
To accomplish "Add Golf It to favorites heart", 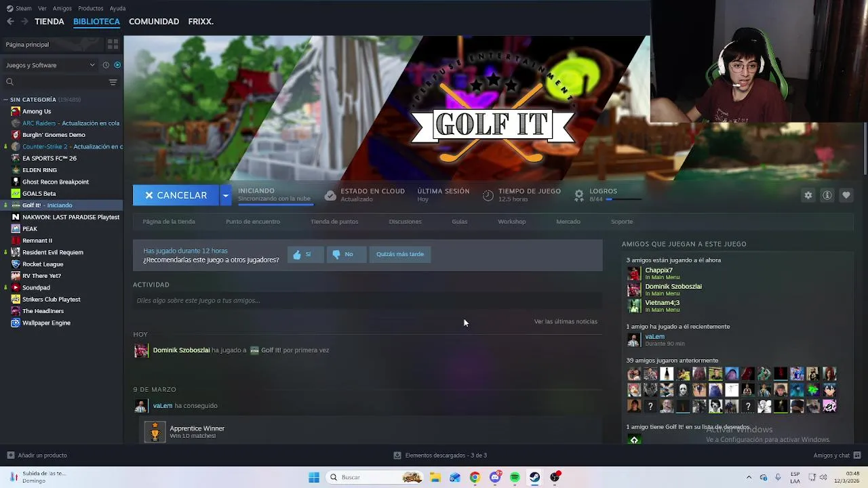I will [846, 195].
